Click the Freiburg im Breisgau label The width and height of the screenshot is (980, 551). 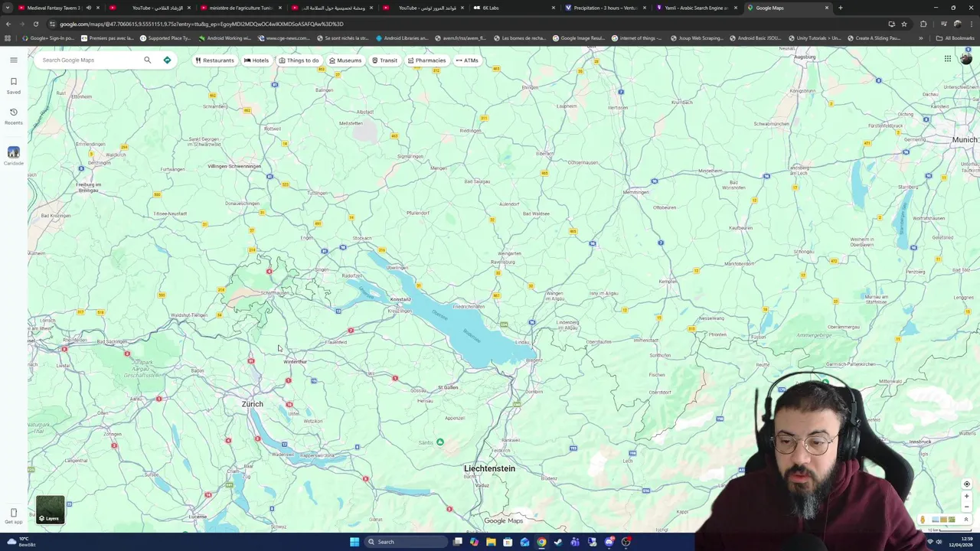pos(88,187)
